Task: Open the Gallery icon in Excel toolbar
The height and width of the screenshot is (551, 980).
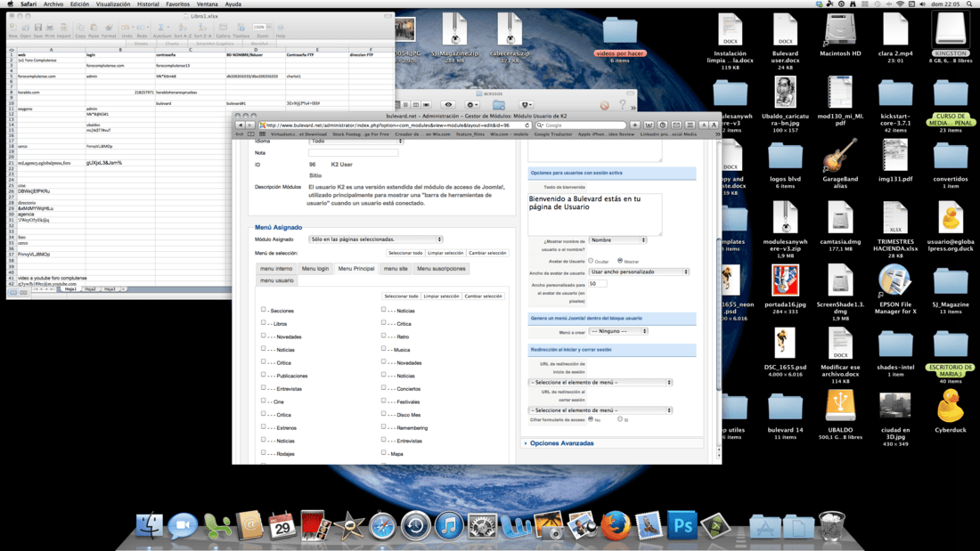Action: click(223, 28)
